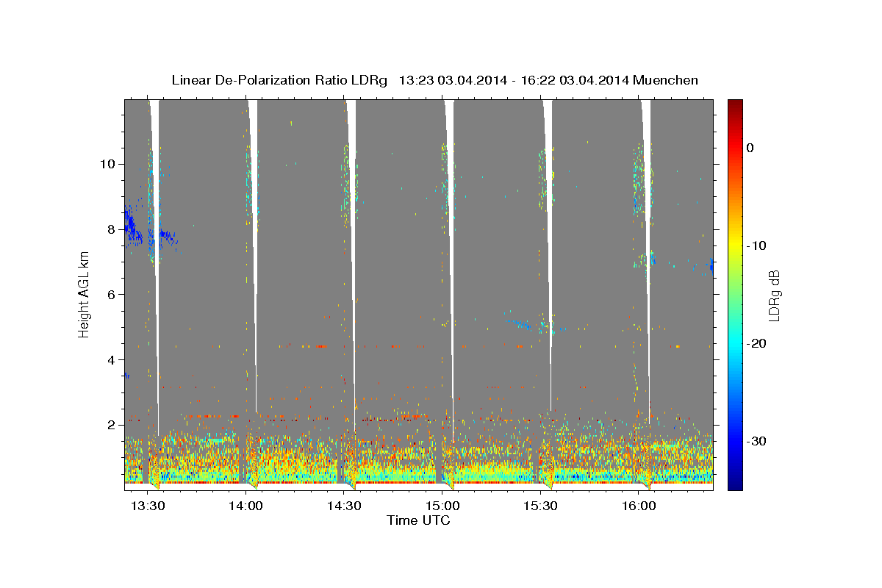882x588 pixels.
Task: Select the 14:00 tick label on time axis
Action: (246, 506)
